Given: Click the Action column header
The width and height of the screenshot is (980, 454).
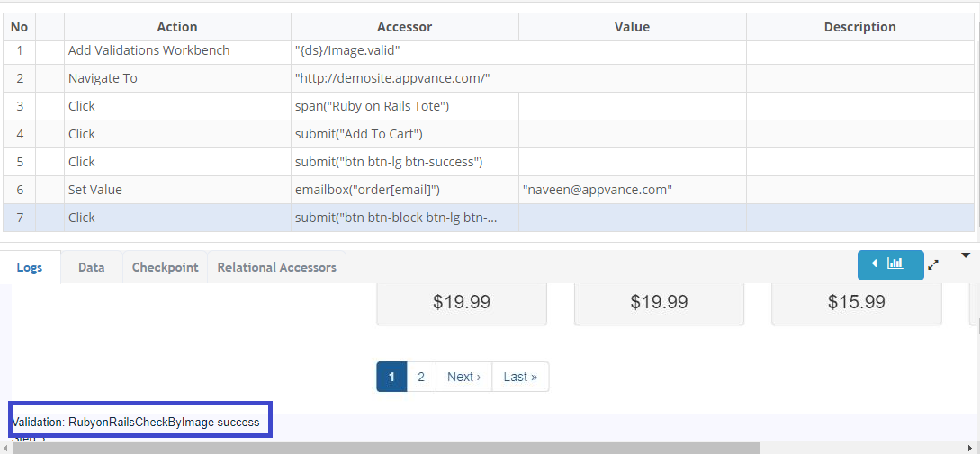Looking at the screenshot, I should point(177,27).
